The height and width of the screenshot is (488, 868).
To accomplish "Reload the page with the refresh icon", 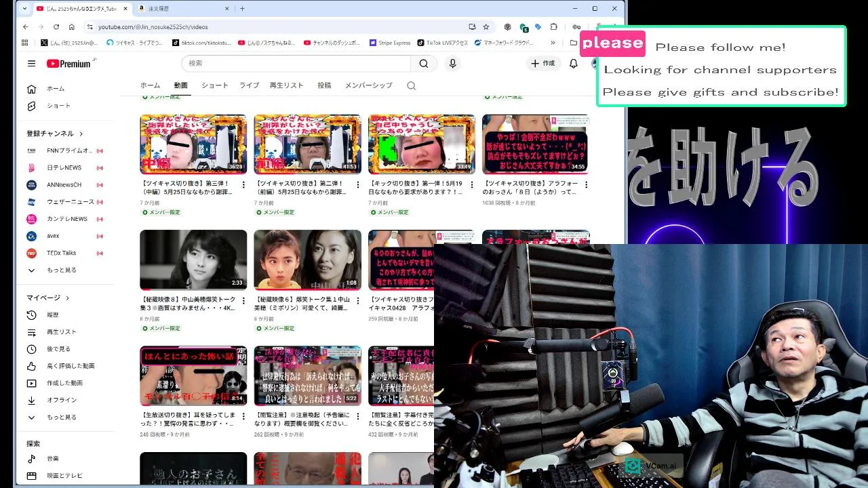I will (x=56, y=27).
